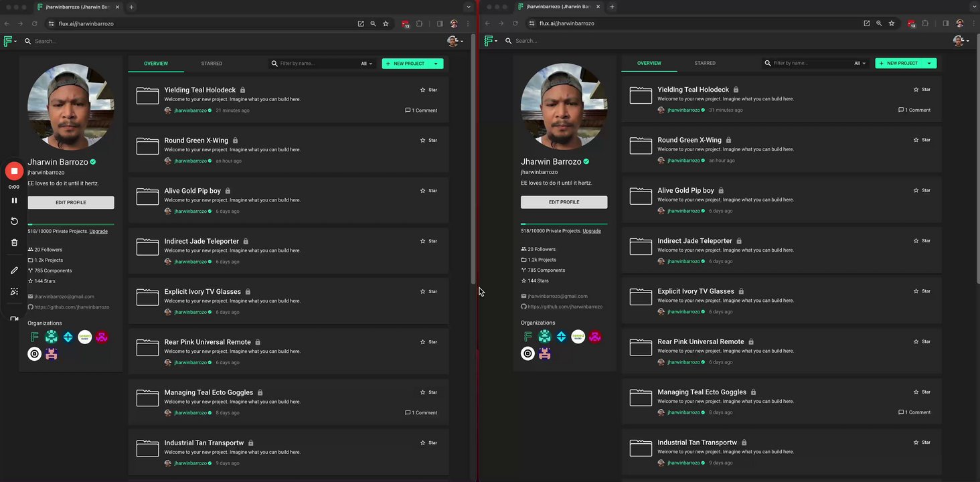Open the Chrome profile avatar in right window toolbar
The image size is (980, 482).
960,23
